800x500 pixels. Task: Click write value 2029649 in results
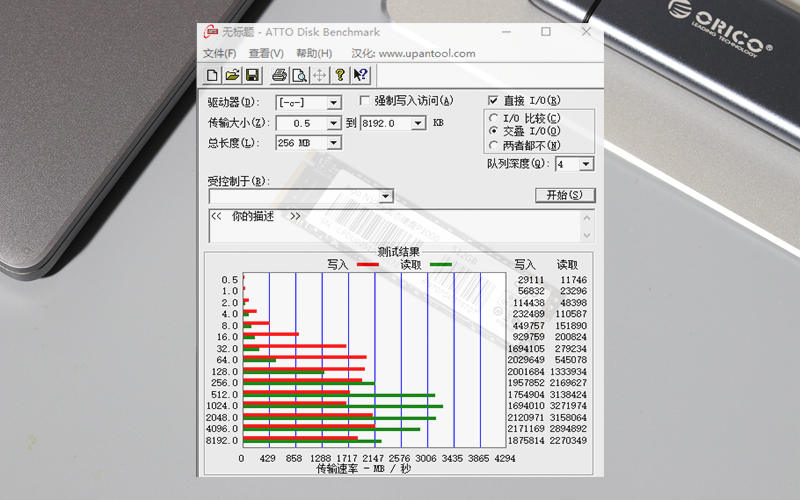pos(526,360)
